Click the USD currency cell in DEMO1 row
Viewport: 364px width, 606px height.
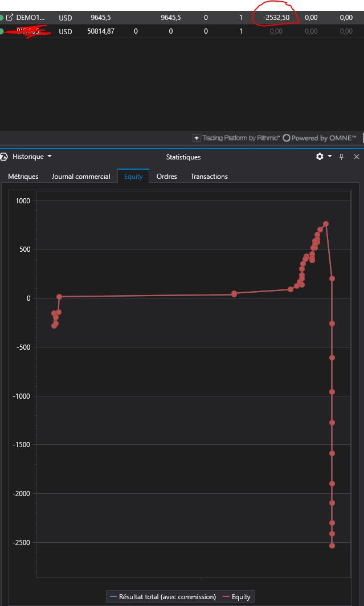(x=66, y=18)
